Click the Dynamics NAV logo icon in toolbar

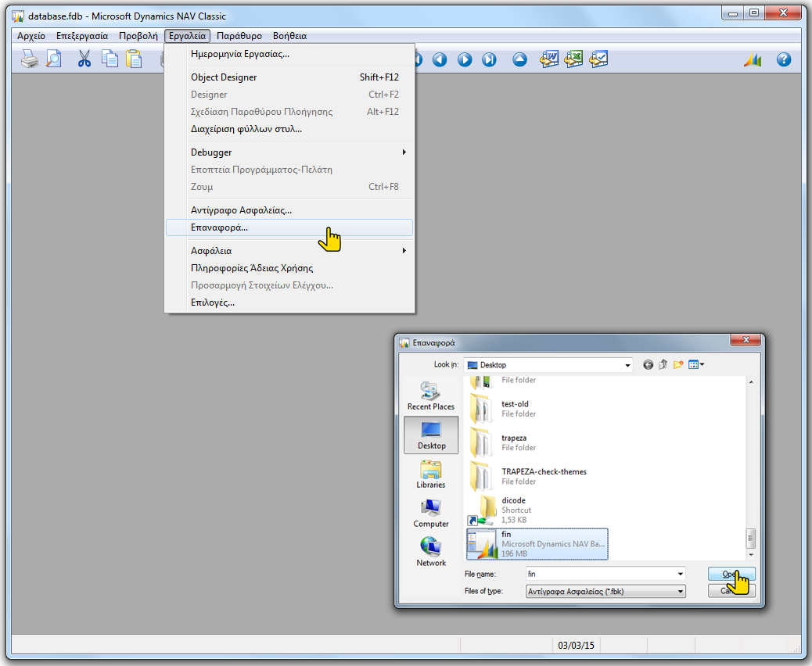(x=753, y=59)
